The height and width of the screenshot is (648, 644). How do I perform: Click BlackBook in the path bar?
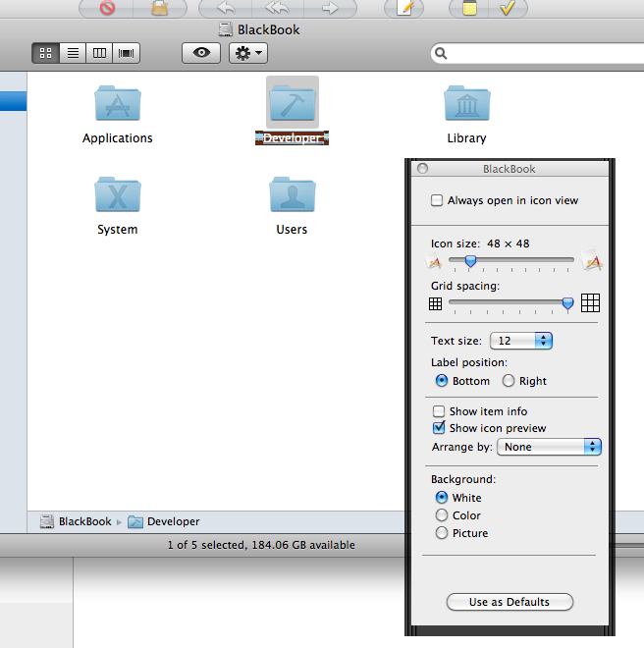point(85,521)
